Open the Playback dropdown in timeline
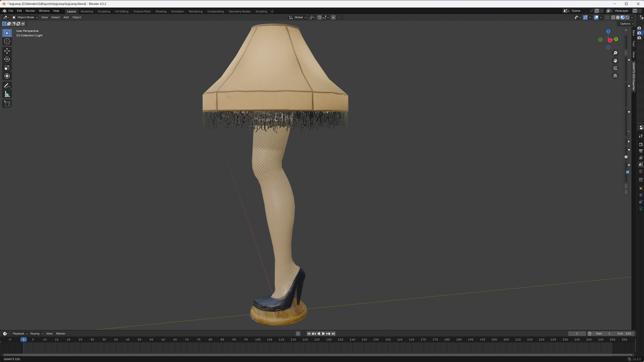644x362 pixels. [x=20, y=334]
